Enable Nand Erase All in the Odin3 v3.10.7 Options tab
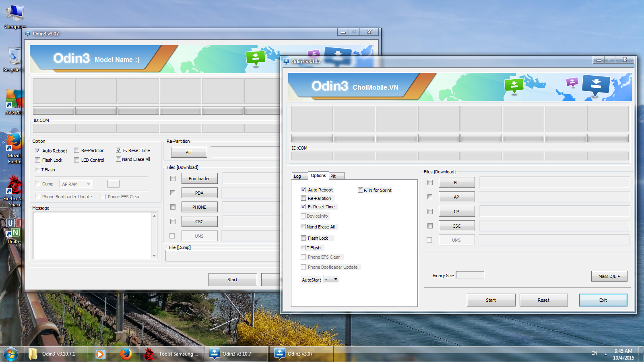The width and height of the screenshot is (644, 362). point(303,227)
